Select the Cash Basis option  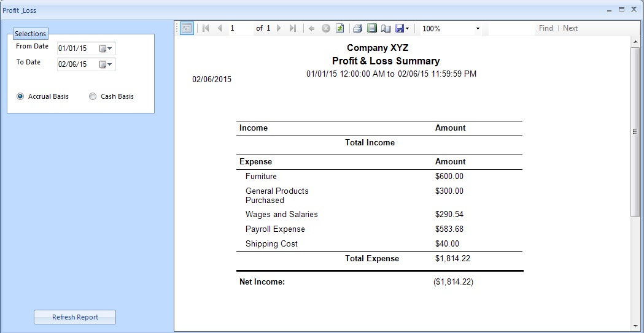click(x=93, y=96)
